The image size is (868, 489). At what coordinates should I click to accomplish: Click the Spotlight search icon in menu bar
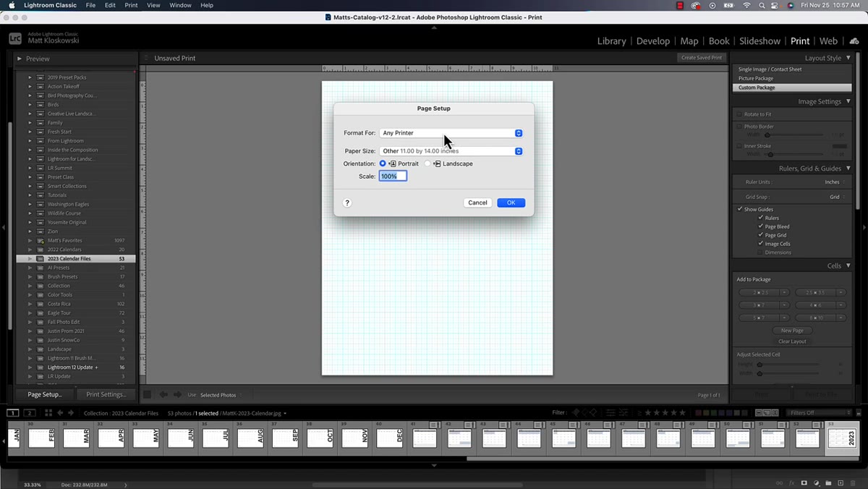[762, 5]
